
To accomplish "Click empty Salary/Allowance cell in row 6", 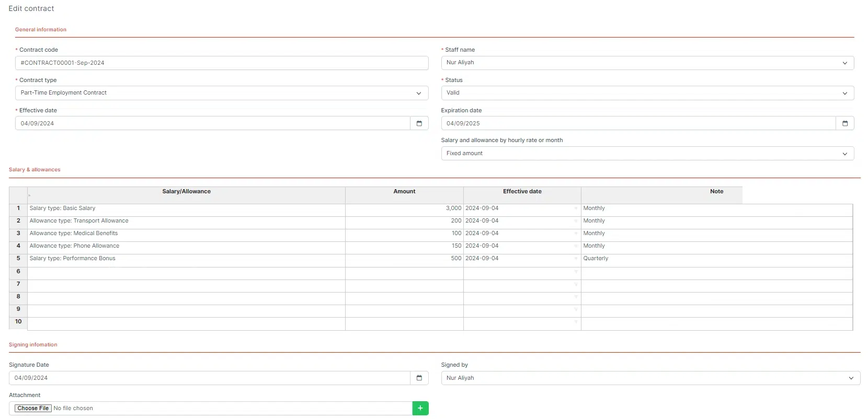I will 186,274.
